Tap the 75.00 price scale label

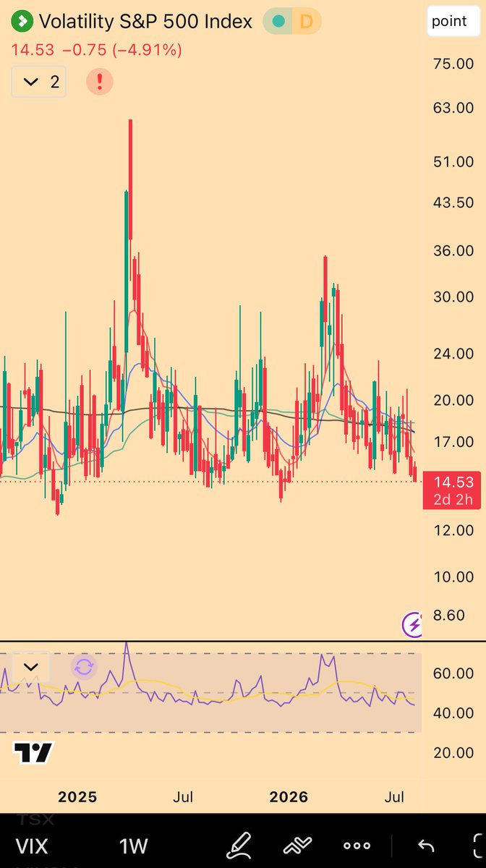[454, 64]
